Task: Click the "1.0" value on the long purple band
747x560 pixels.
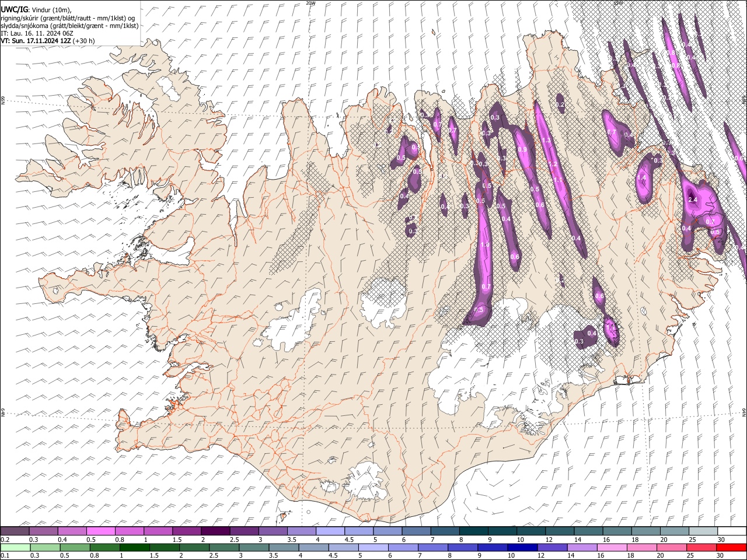Action: coord(484,245)
